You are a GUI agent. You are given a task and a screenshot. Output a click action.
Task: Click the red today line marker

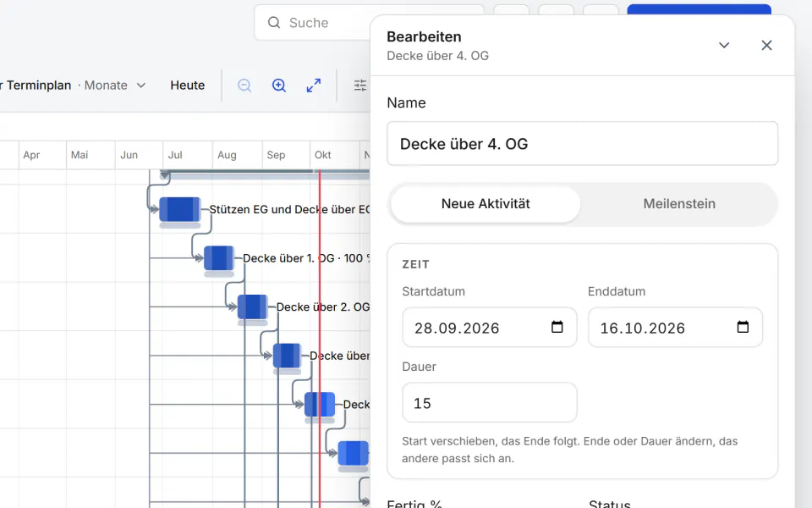pyautogui.click(x=320, y=337)
